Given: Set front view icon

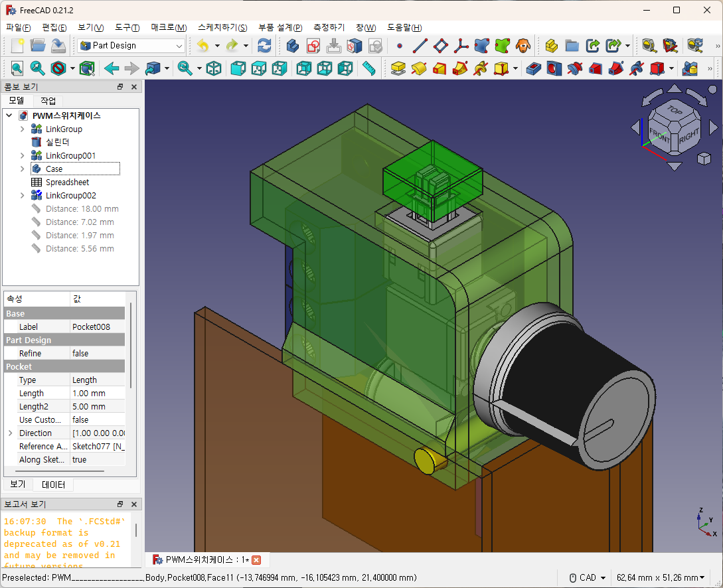Looking at the screenshot, I should click(x=238, y=68).
